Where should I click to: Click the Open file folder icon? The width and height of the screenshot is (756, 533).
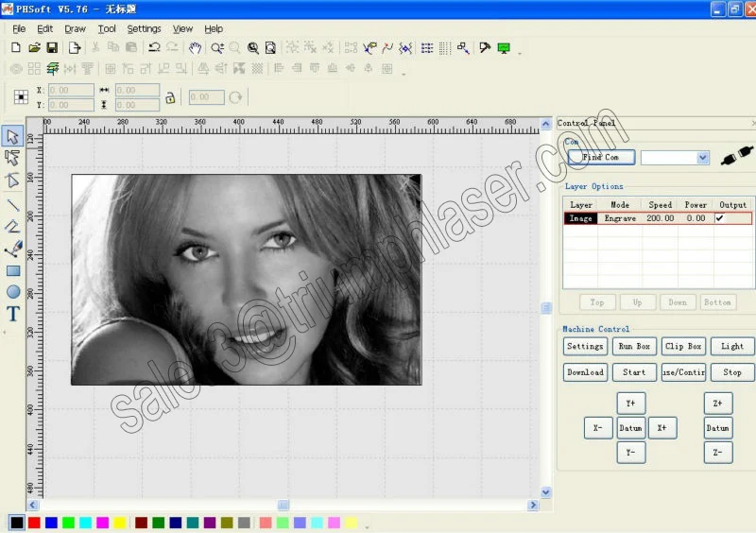pos(34,47)
